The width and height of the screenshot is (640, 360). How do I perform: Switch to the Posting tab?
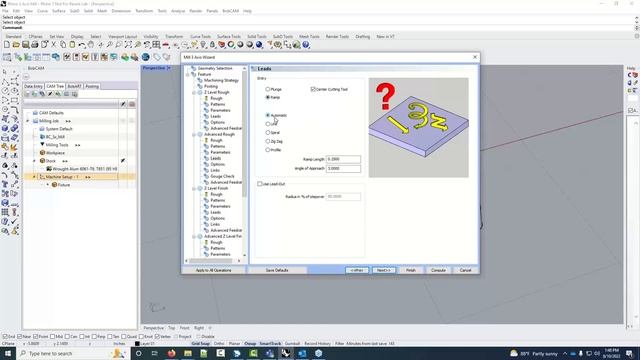(x=92, y=87)
